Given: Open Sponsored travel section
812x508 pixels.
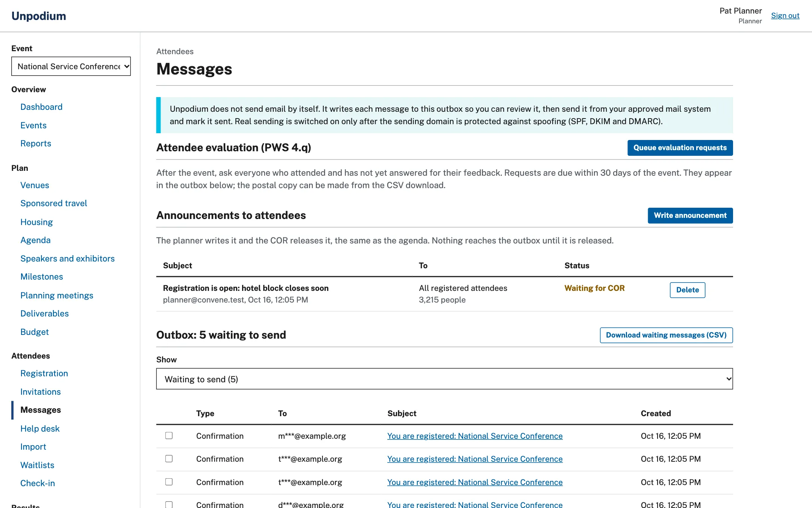Looking at the screenshot, I should (x=54, y=203).
